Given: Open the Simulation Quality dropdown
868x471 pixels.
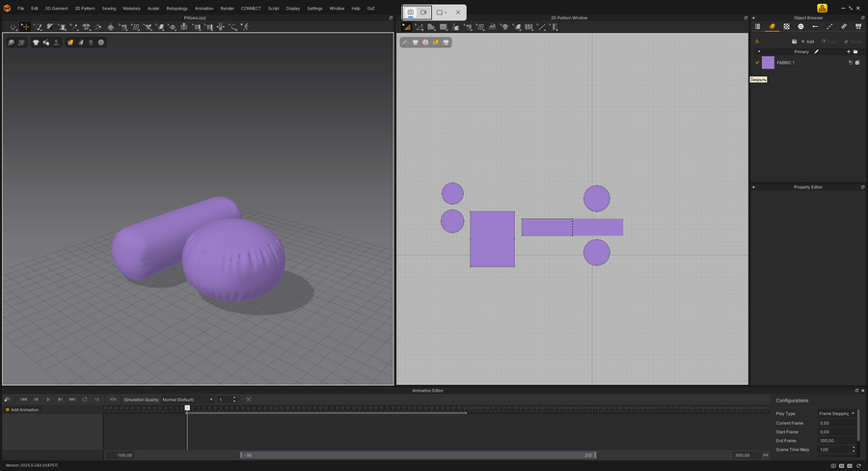Looking at the screenshot, I should pos(187,400).
